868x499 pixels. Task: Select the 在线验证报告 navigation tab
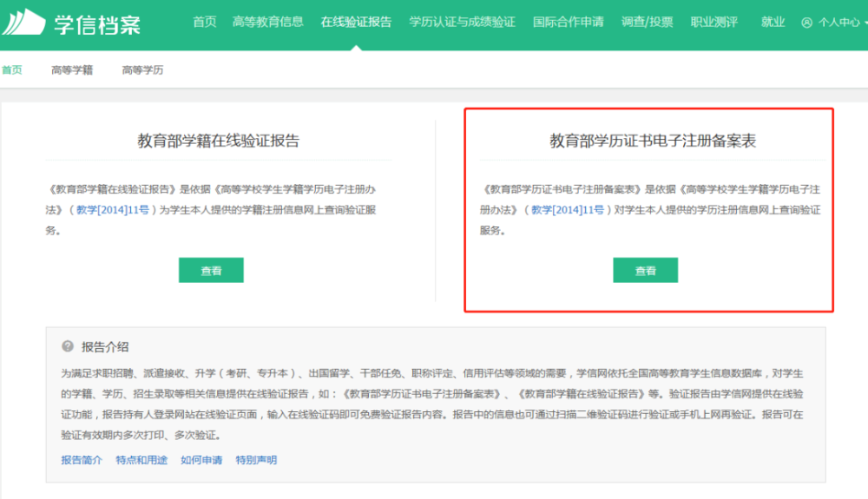coord(356,22)
